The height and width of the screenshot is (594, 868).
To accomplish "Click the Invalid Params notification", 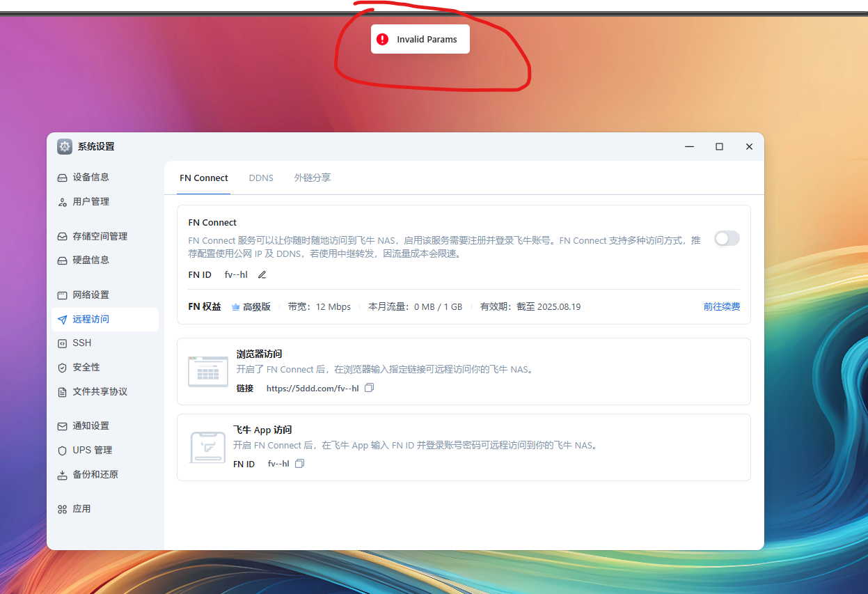I will (x=420, y=40).
